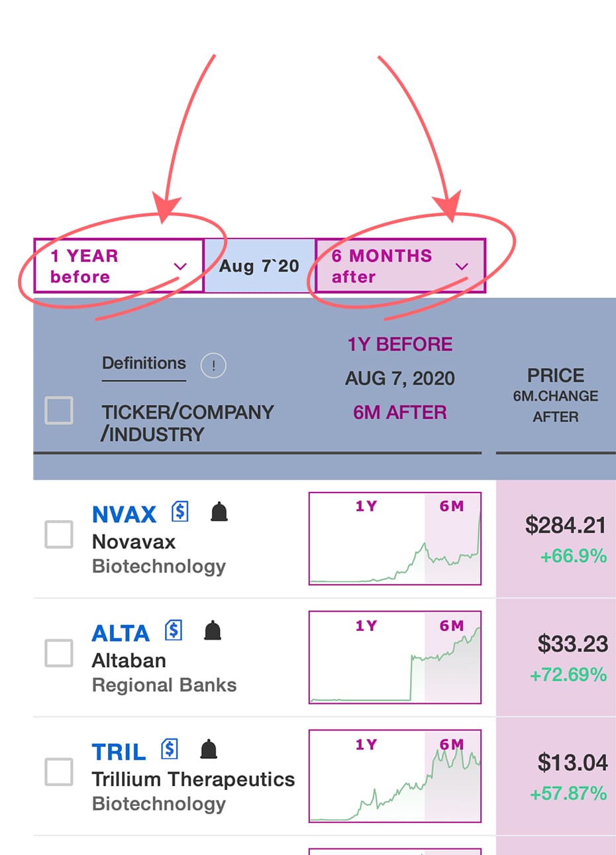
Task: Open the Definitions link
Action: (144, 363)
